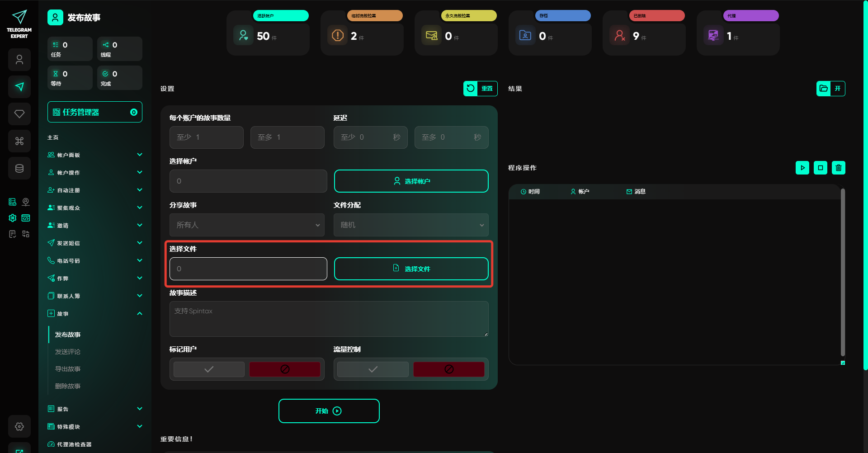Expand the 帐户面板 menu section

tap(94, 155)
